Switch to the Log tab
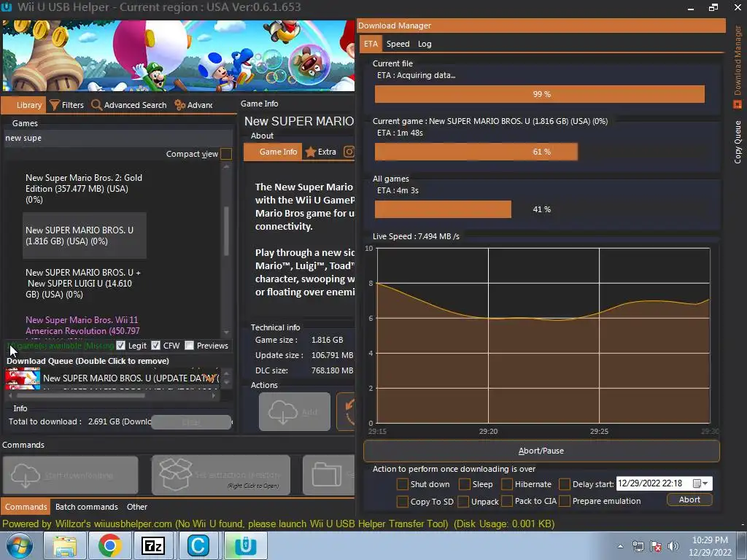This screenshot has width=747, height=560. (425, 44)
